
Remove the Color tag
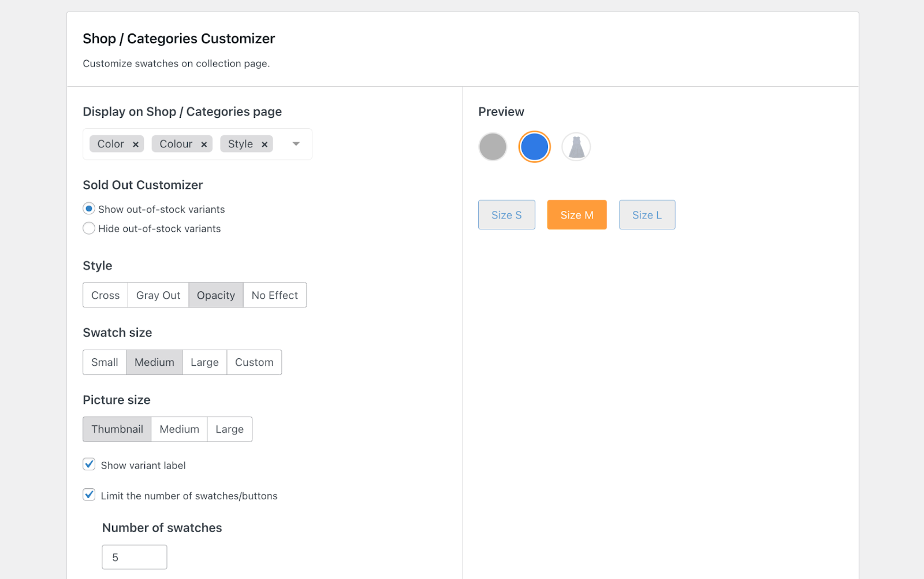(136, 144)
